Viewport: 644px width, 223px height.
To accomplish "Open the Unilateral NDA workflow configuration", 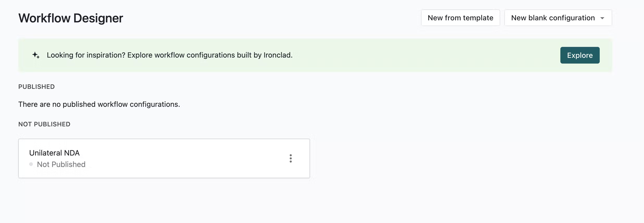I will (x=54, y=153).
